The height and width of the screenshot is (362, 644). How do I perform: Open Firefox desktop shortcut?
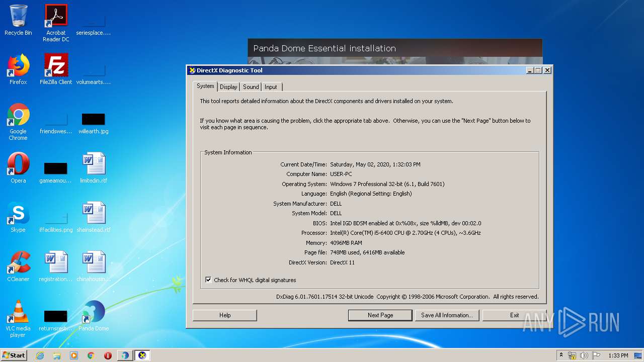coord(18,69)
